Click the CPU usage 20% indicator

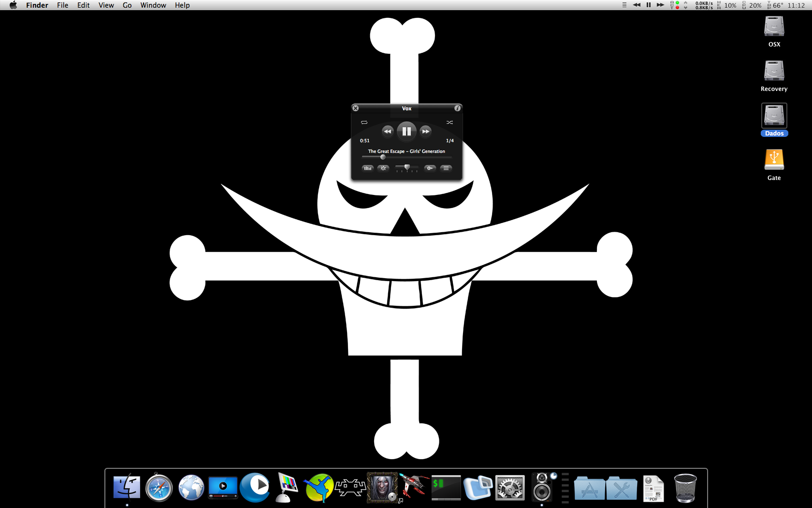[752, 5]
